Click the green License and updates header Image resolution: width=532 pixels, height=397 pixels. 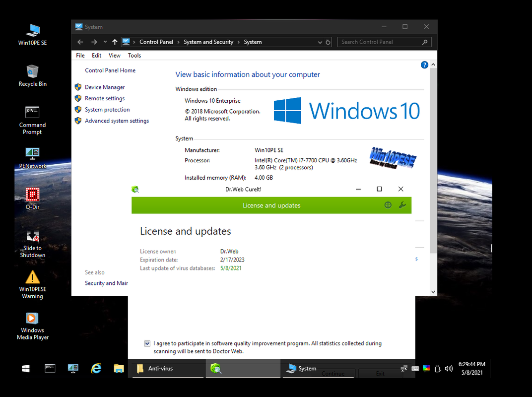point(271,205)
